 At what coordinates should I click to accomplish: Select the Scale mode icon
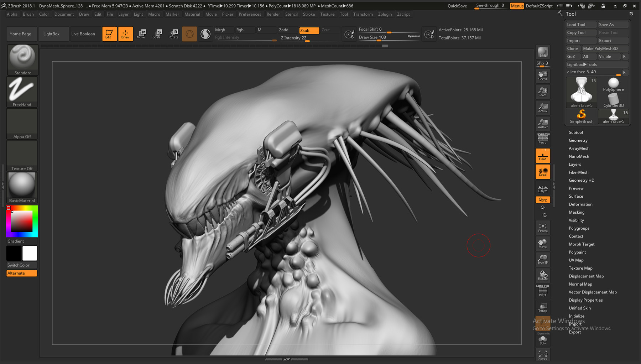(x=157, y=33)
